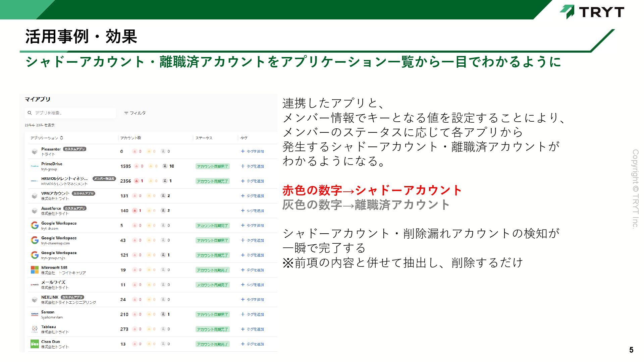Open the VPNアカウント application entry
Image resolution: width=644 pixels, height=362 pixels.
pyautogui.click(x=55, y=193)
